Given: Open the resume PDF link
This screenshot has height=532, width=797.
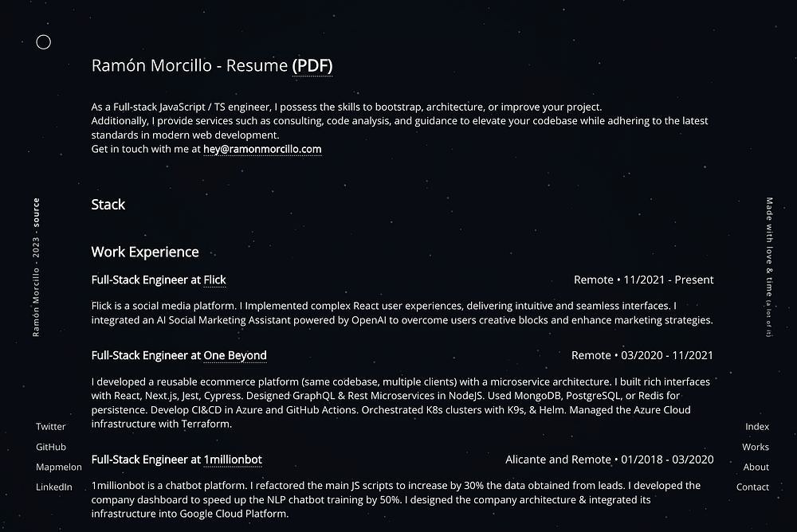Looking at the screenshot, I should tap(312, 66).
